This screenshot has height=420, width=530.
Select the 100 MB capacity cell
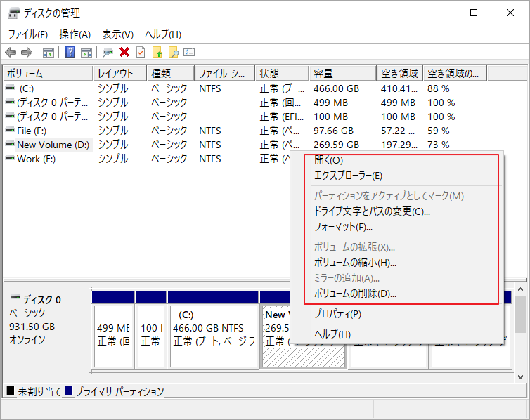pyautogui.click(x=330, y=117)
